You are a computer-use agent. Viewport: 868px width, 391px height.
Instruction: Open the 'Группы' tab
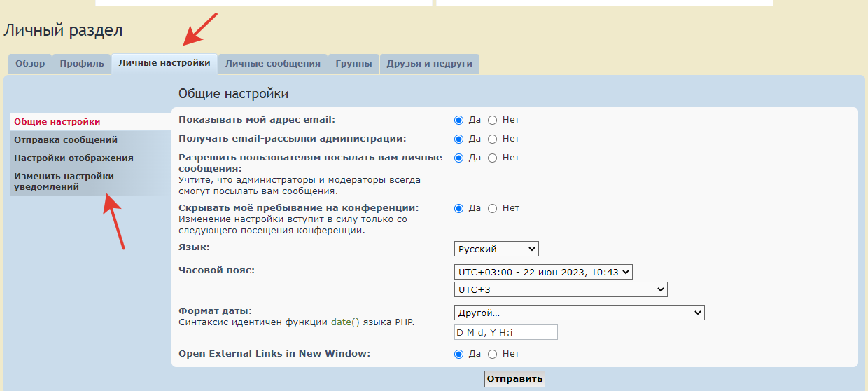[353, 64]
